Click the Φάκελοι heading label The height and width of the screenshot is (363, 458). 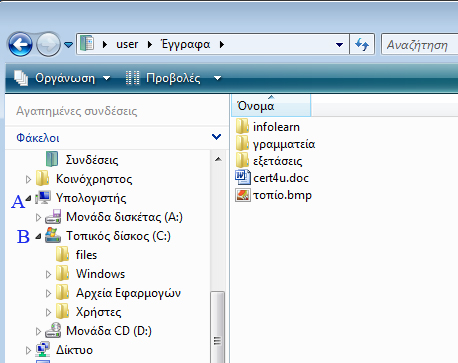point(38,138)
